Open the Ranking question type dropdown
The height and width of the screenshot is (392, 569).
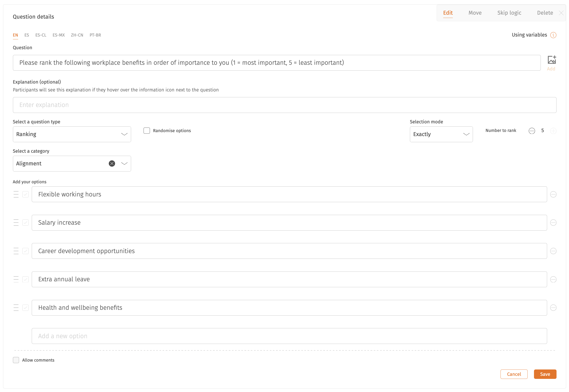click(x=72, y=134)
